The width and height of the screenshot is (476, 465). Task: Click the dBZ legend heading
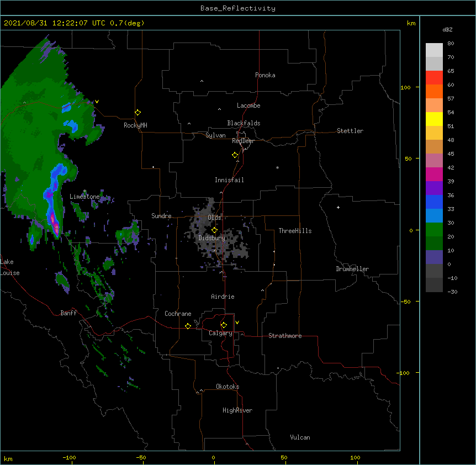click(447, 29)
